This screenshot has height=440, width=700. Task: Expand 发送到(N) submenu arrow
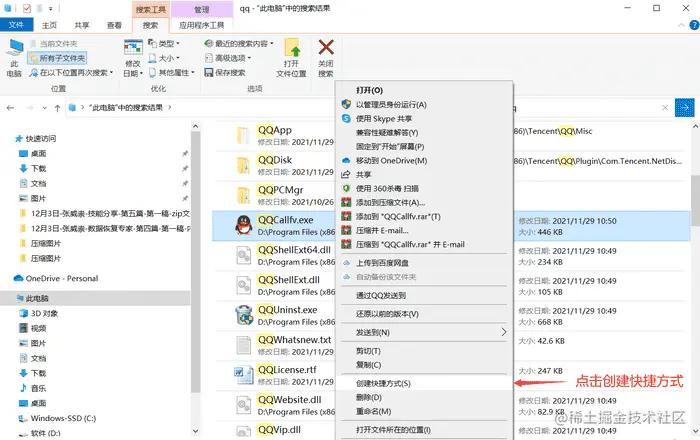[x=504, y=332]
